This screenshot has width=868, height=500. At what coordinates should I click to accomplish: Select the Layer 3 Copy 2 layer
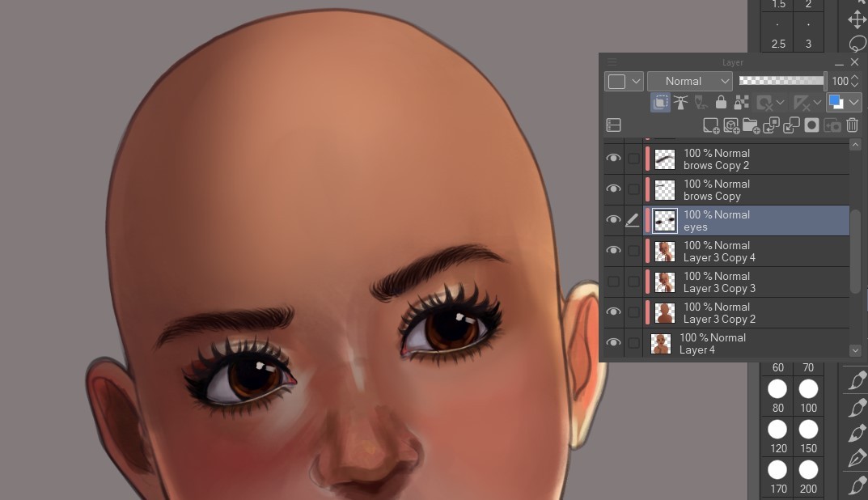pos(746,312)
